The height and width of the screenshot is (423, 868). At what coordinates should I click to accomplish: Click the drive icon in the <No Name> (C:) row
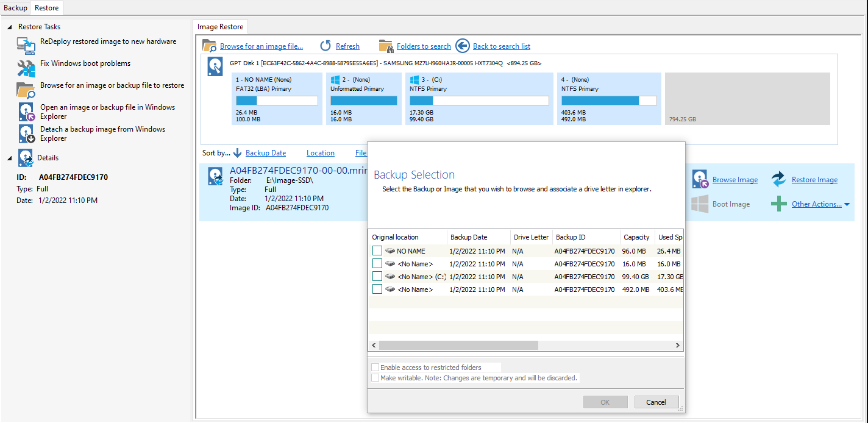pyautogui.click(x=390, y=277)
